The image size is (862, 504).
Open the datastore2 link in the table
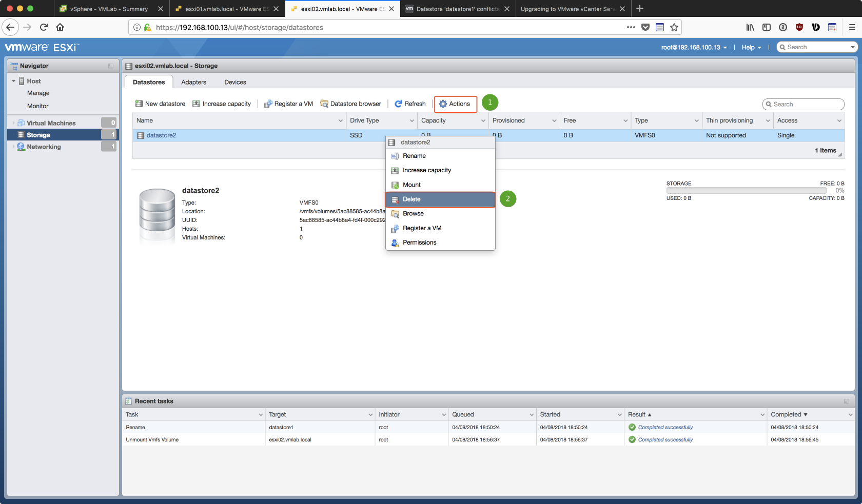pos(161,135)
